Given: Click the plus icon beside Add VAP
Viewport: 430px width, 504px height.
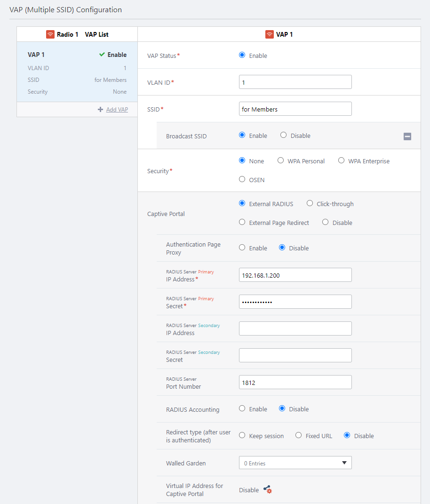Looking at the screenshot, I should pyautogui.click(x=100, y=110).
